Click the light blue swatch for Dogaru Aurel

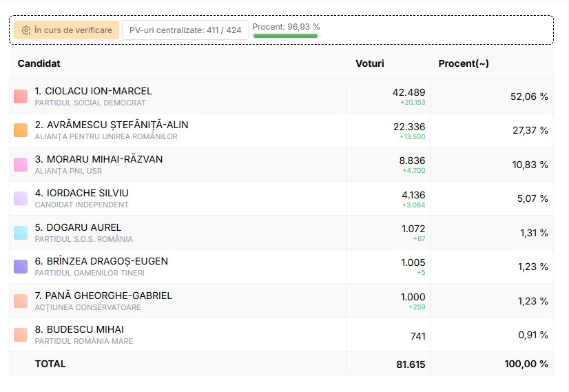tap(21, 233)
